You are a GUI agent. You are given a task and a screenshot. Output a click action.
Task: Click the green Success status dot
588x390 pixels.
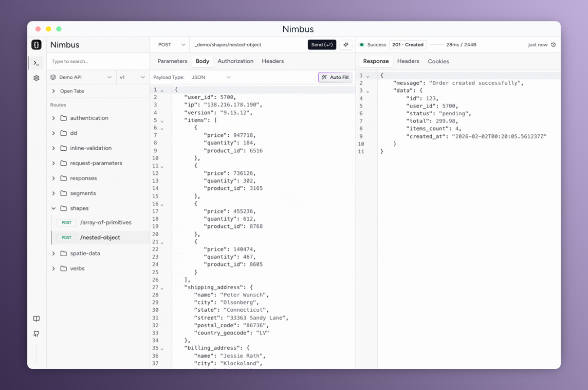(362, 45)
